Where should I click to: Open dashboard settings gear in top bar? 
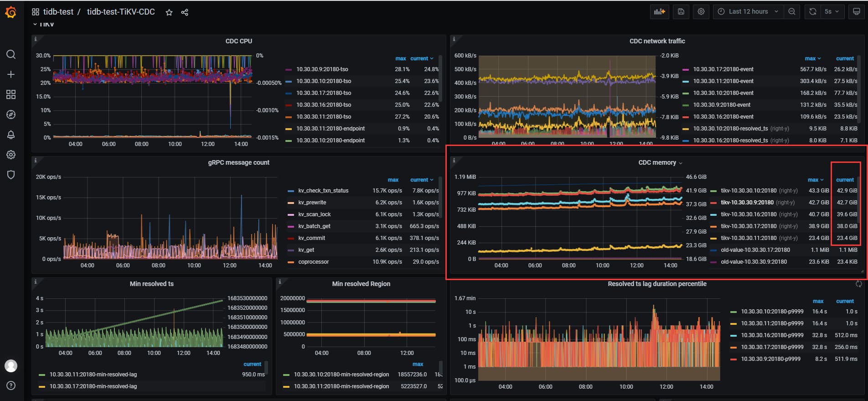coord(701,12)
